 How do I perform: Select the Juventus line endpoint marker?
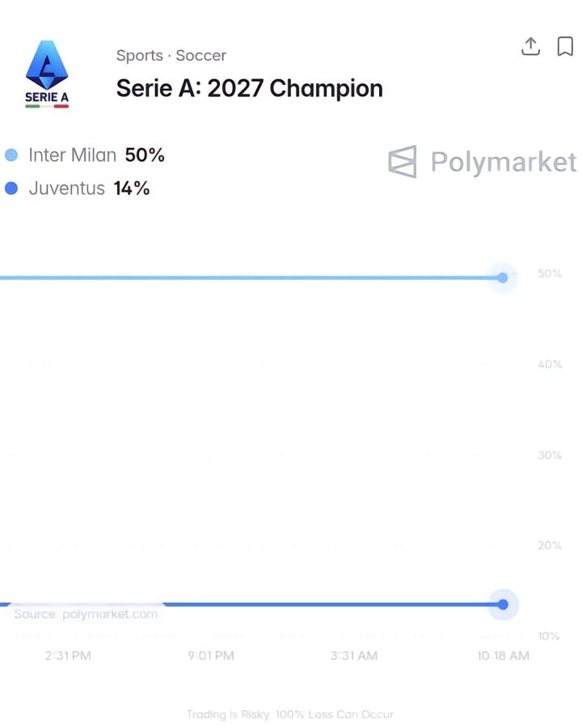[x=503, y=604]
